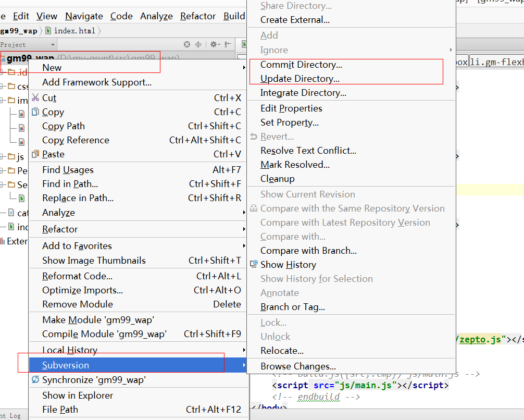Image resolution: width=524 pixels, height=420 pixels.
Task: Choose File Path entry
Action: click(x=138, y=409)
